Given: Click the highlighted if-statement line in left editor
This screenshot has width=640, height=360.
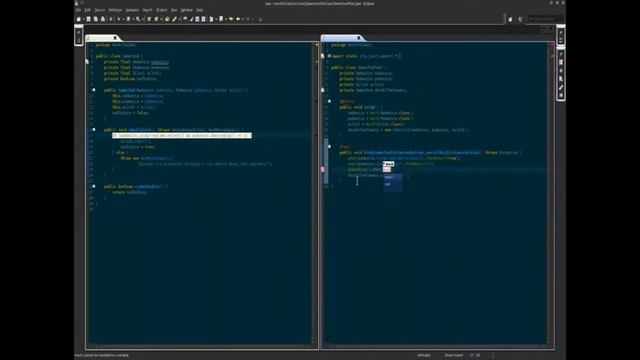Looking at the screenshot, I should click(182, 135).
